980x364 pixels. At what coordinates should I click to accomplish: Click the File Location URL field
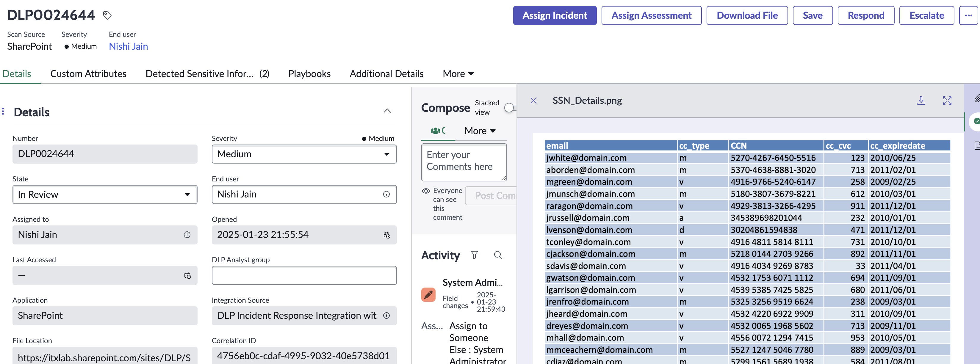point(105,356)
